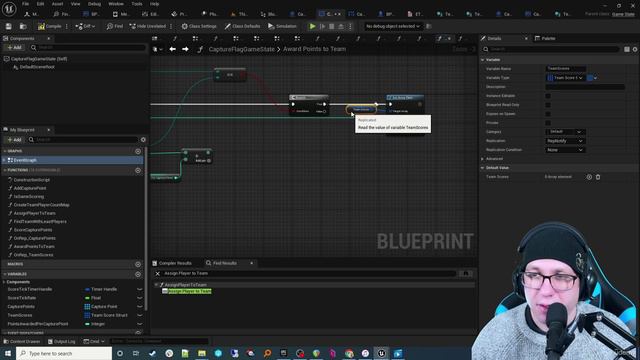
Task: Toggle visibility eye for TeamScores variable
Action: pyautogui.click(x=140, y=316)
